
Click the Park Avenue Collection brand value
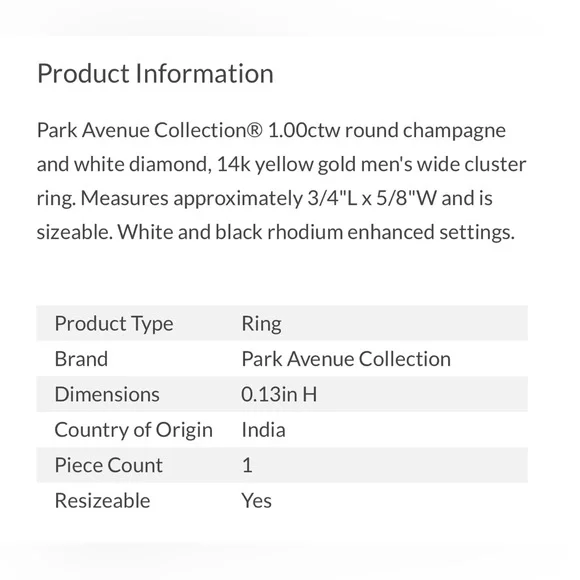pyautogui.click(x=346, y=359)
